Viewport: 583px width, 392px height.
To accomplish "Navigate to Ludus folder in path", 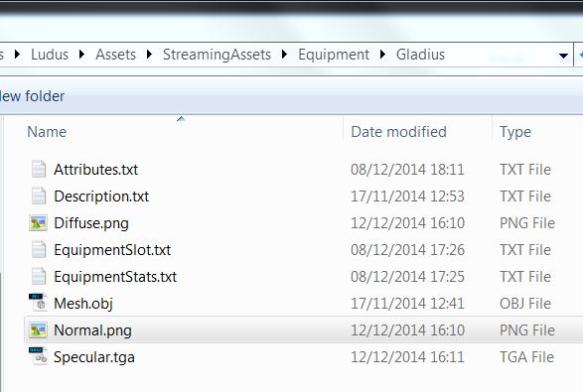I will point(50,55).
